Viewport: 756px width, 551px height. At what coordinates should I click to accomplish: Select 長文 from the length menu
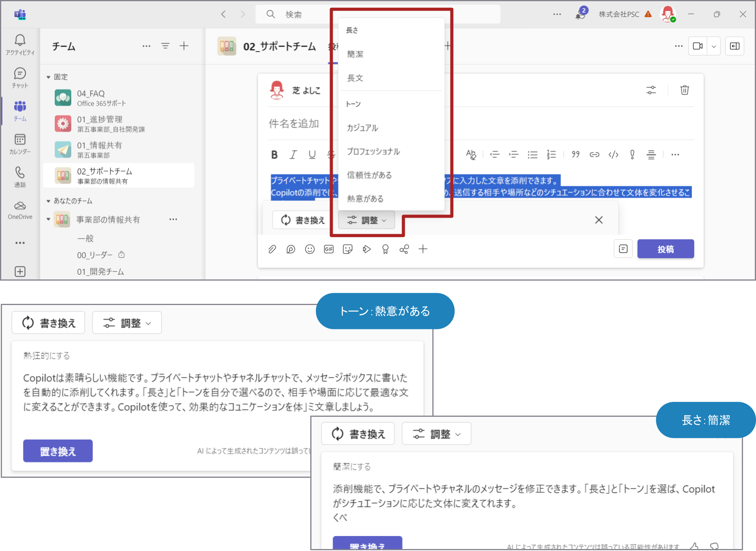(x=391, y=78)
